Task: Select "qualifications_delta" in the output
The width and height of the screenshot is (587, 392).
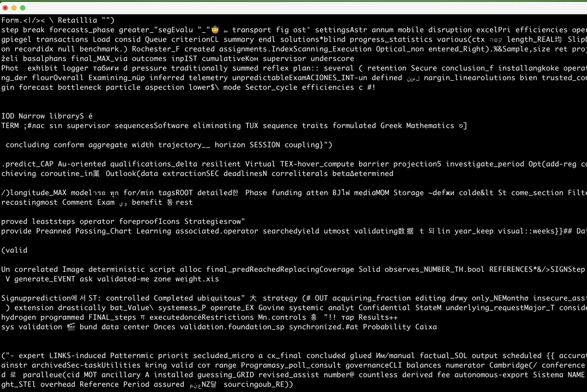Action: 153,164
